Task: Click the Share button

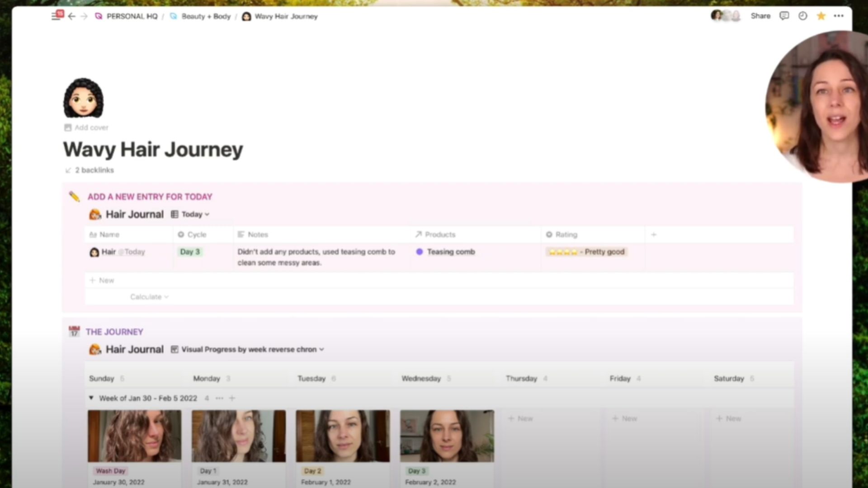Action: [x=760, y=16]
